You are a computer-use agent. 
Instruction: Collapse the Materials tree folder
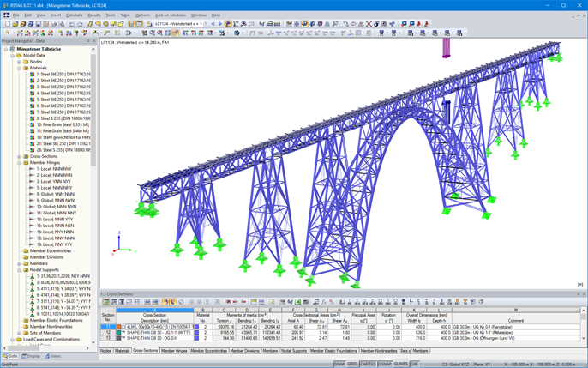click(19, 68)
